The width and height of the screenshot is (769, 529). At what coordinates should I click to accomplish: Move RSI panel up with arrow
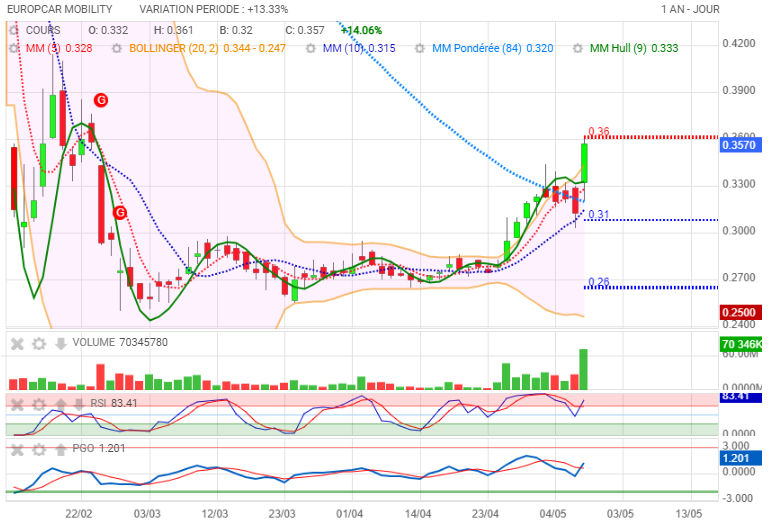pos(60,403)
